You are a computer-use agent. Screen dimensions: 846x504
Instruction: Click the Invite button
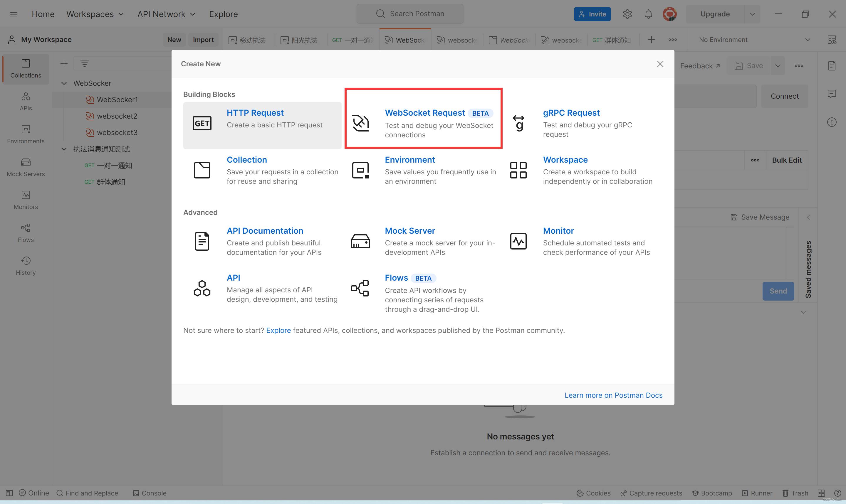pyautogui.click(x=592, y=14)
